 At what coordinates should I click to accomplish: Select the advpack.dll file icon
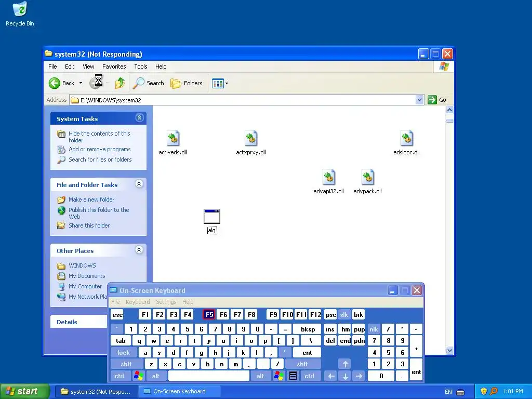(367, 177)
